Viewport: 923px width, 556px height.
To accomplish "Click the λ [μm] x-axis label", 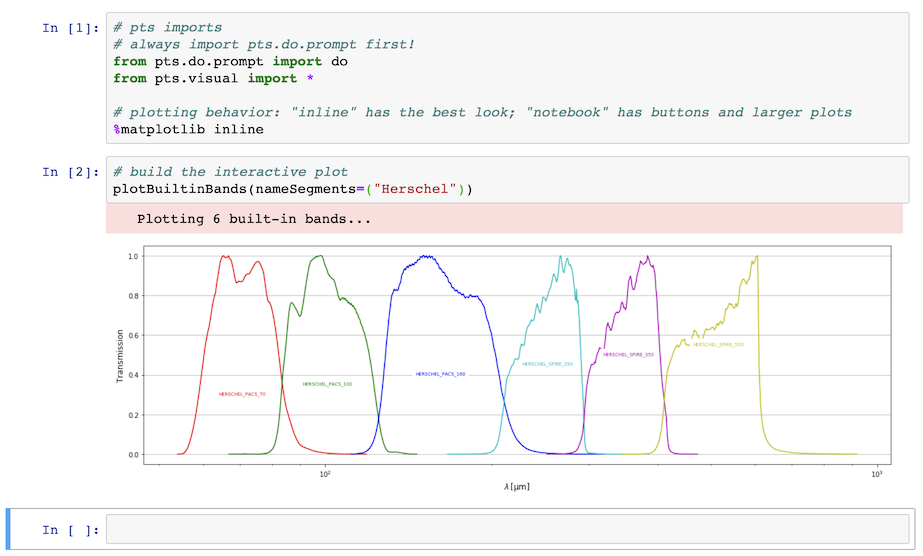I will point(517,487).
